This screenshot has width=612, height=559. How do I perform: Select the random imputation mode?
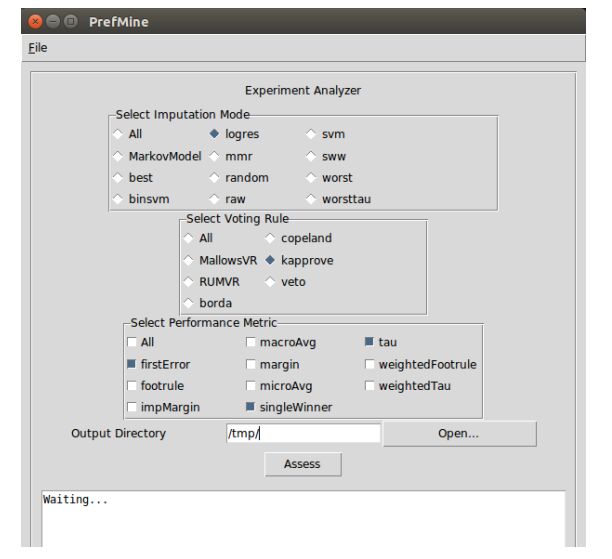click(x=215, y=178)
